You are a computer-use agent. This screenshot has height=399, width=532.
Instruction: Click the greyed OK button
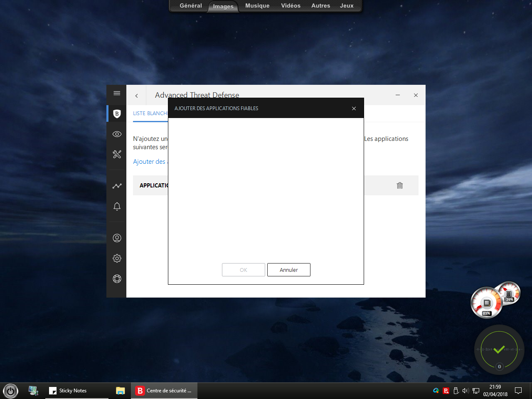[x=244, y=270]
